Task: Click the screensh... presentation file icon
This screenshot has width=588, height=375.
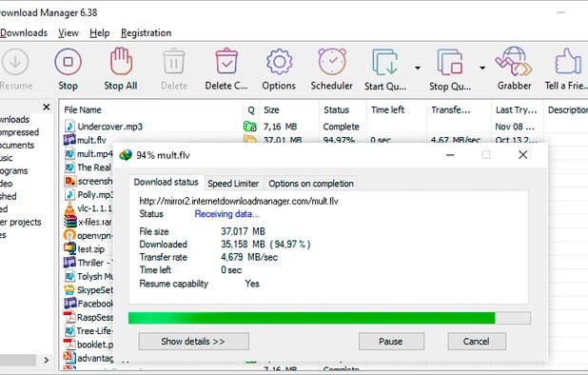Action: coord(69,181)
